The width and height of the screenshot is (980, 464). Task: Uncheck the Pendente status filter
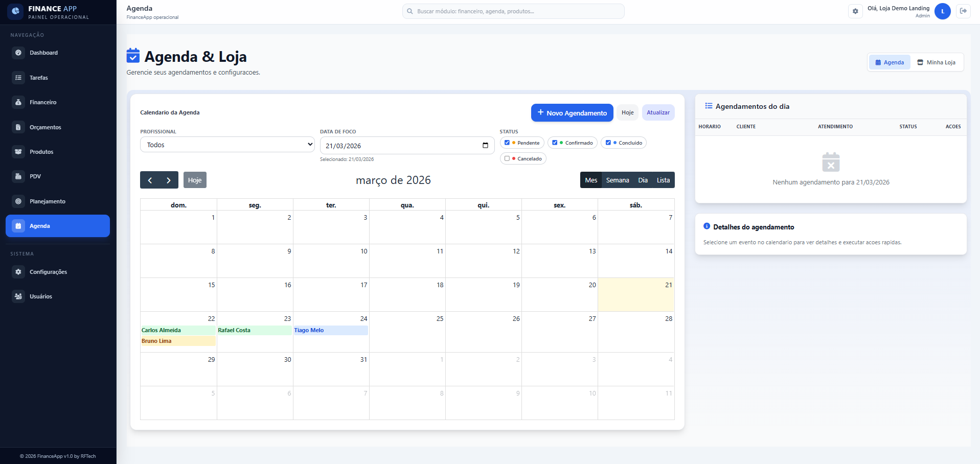tap(507, 143)
